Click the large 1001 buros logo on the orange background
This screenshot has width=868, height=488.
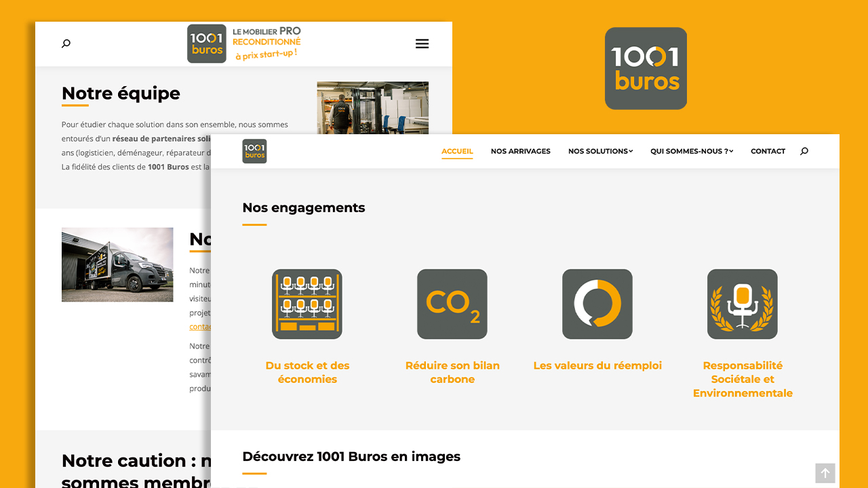coord(646,68)
